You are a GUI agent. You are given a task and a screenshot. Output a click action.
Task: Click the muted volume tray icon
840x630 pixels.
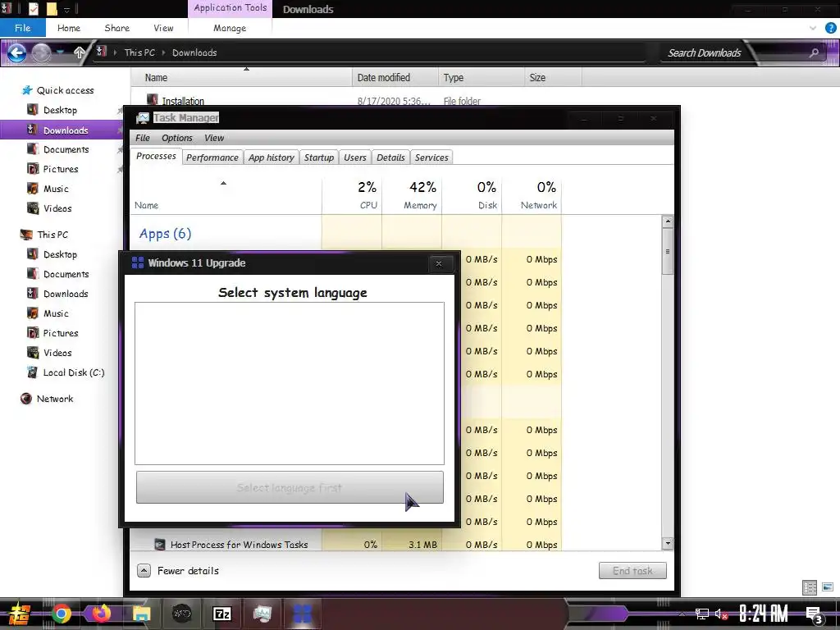click(721, 614)
